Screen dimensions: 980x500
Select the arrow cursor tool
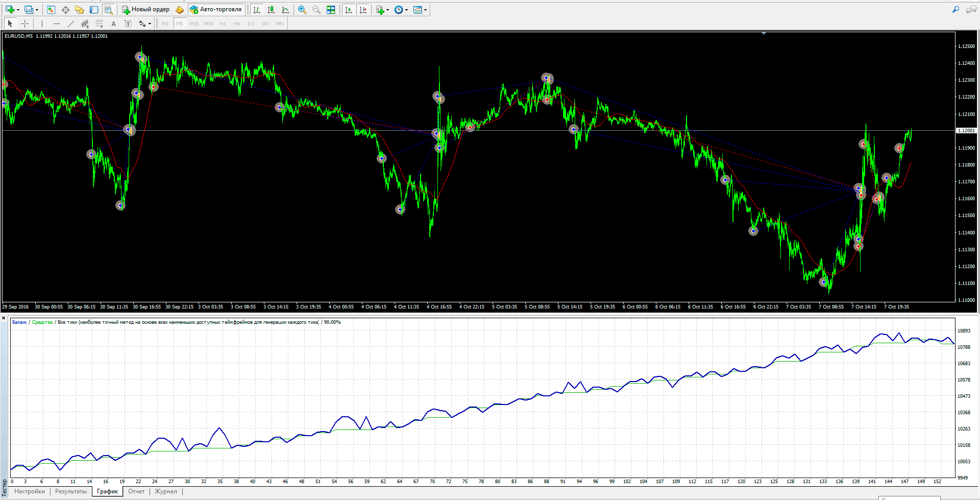[10, 23]
